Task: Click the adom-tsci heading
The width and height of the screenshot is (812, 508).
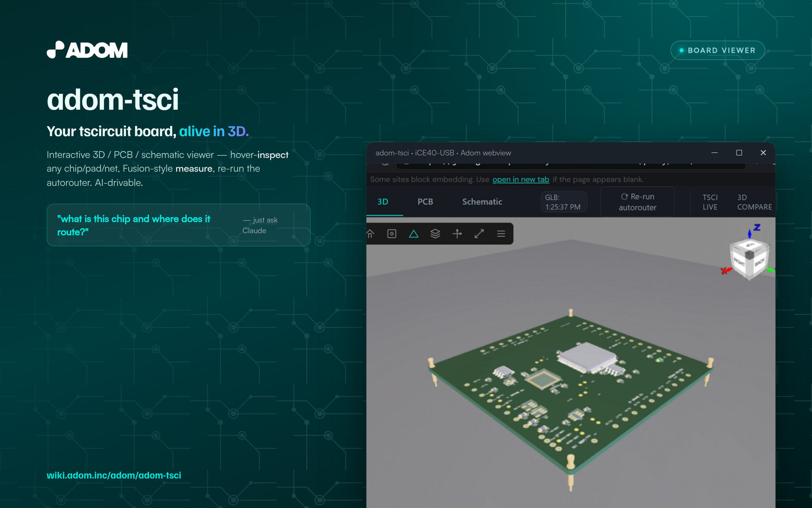Action: click(112, 99)
